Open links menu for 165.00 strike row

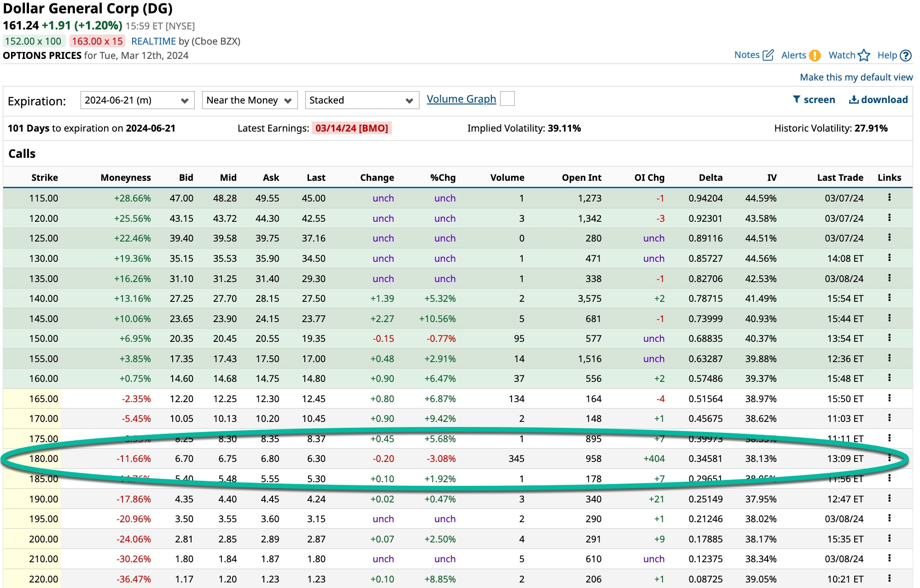889,398
